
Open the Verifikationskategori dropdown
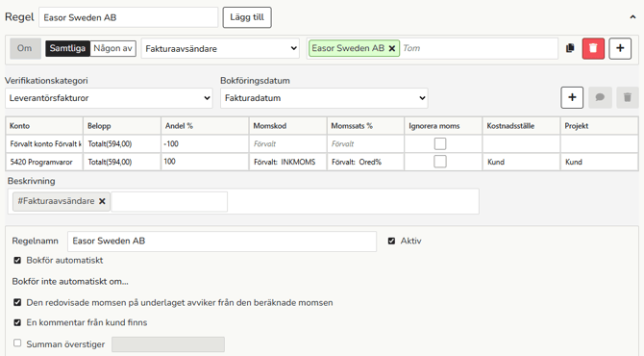(109, 98)
